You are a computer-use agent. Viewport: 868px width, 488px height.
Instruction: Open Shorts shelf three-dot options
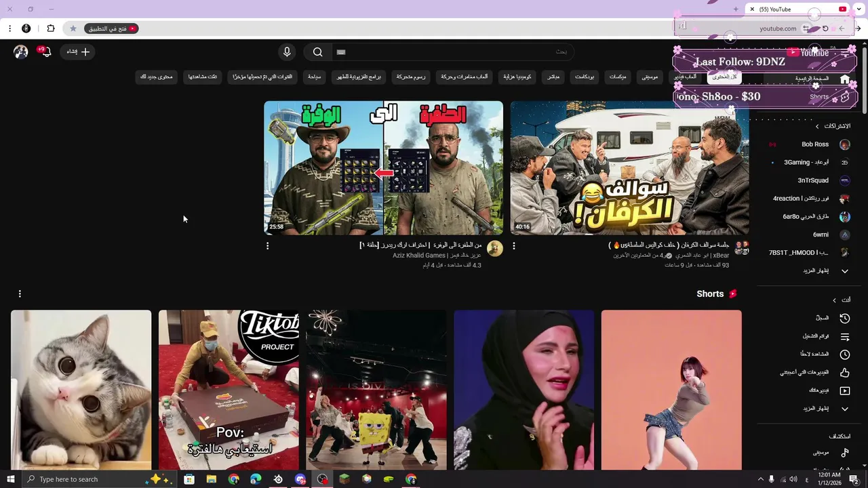(x=20, y=293)
